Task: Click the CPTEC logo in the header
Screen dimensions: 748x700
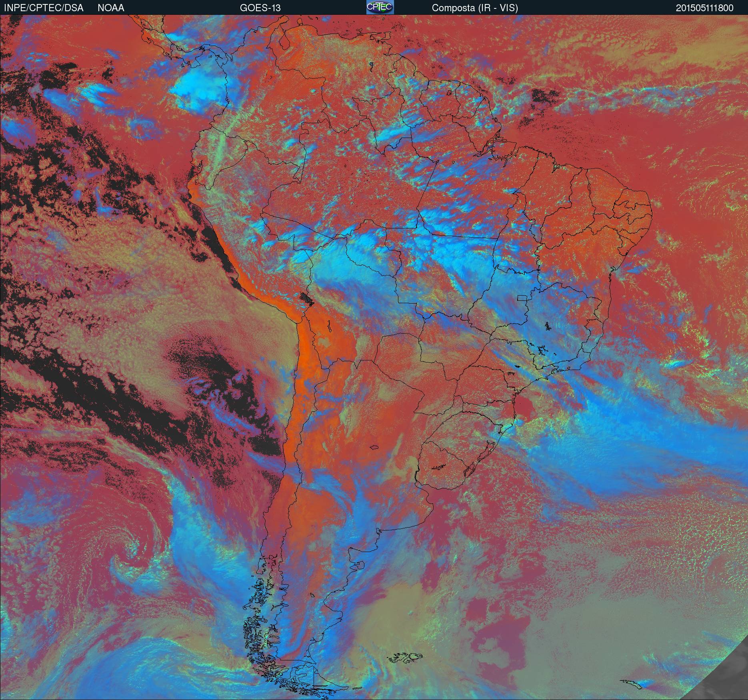Action: [380, 7]
